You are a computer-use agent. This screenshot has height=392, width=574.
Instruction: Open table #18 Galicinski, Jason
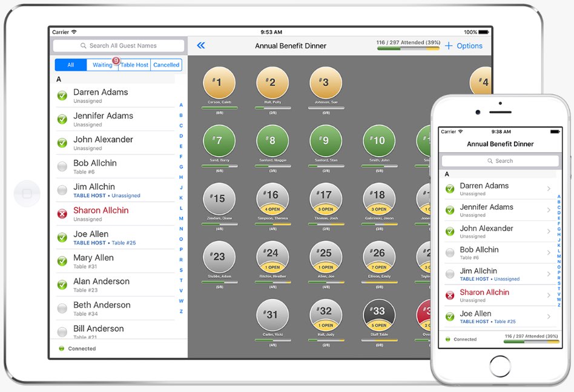[379, 199]
